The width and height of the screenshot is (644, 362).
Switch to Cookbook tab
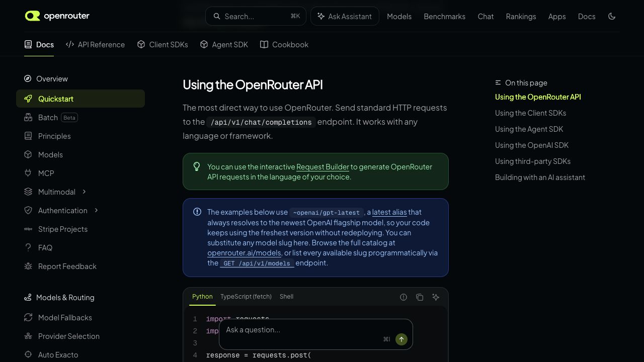(x=284, y=44)
